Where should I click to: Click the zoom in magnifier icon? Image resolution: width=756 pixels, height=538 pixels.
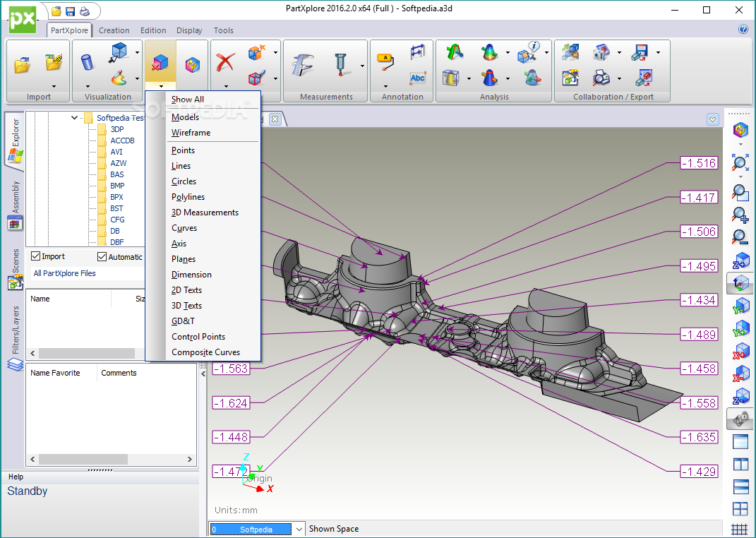(740, 215)
